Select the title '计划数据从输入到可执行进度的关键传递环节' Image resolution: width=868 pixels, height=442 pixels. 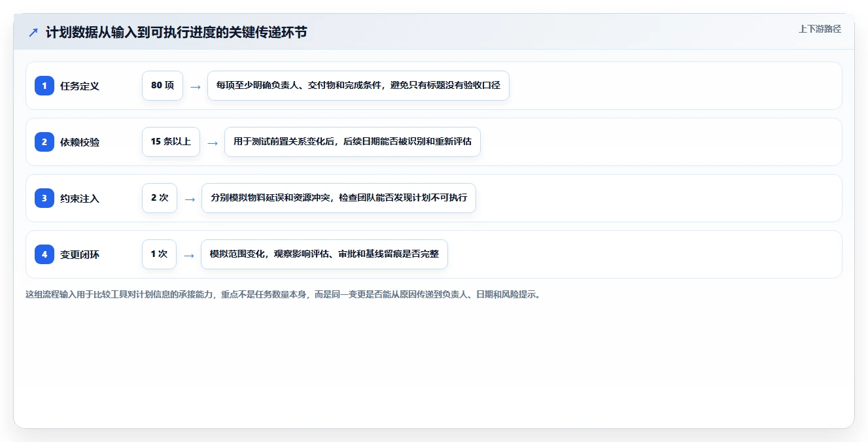176,32
